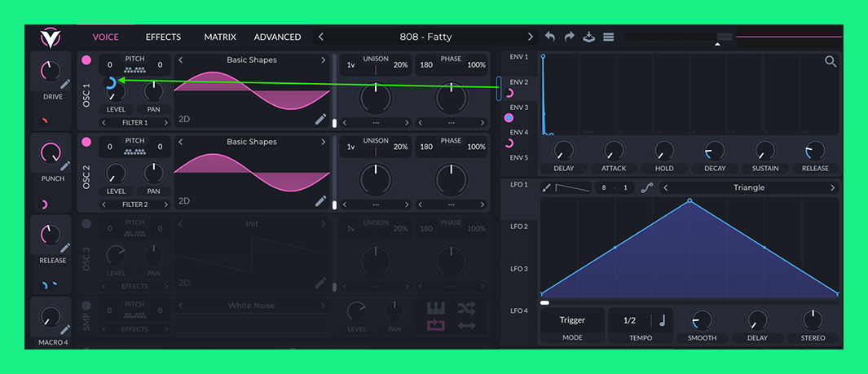
Task: Click the envelope ATTACK knob
Action: (x=614, y=151)
